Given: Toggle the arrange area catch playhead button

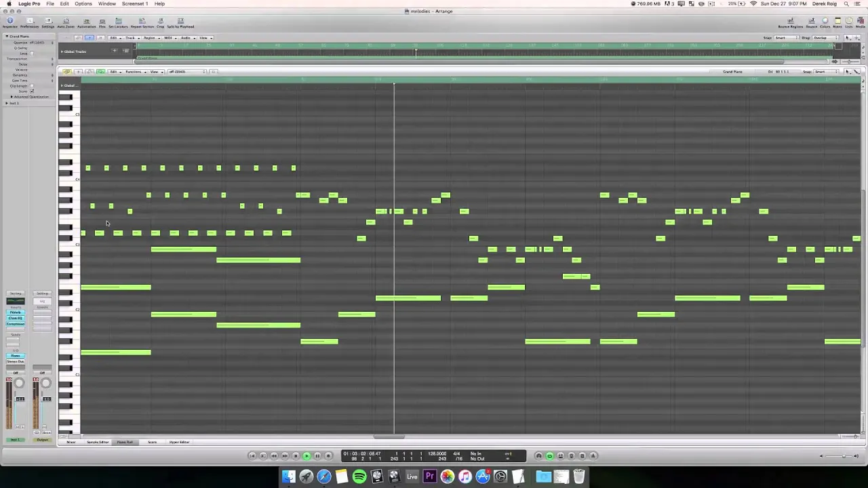Looking at the screenshot, I should click(90, 38).
